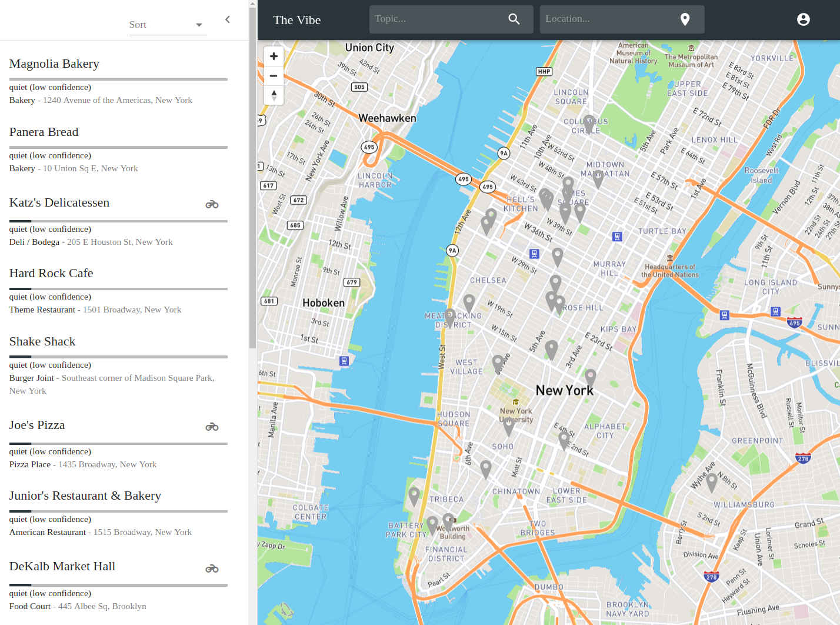
Task: Click the '445 Albee Sq, Brooklyn' address
Action: 102,606
